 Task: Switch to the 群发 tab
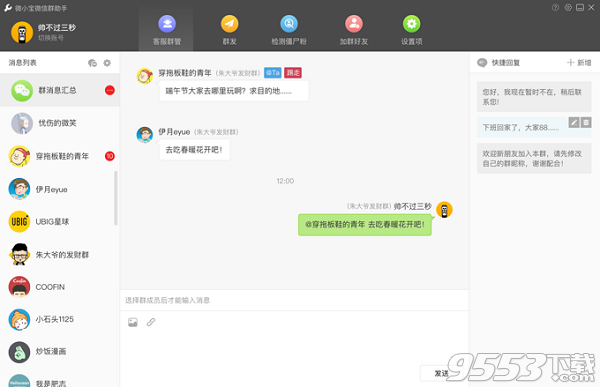pos(230,30)
